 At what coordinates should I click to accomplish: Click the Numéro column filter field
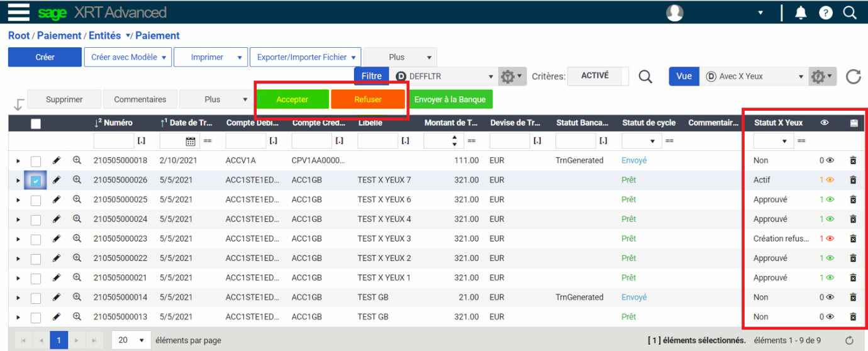click(x=113, y=141)
